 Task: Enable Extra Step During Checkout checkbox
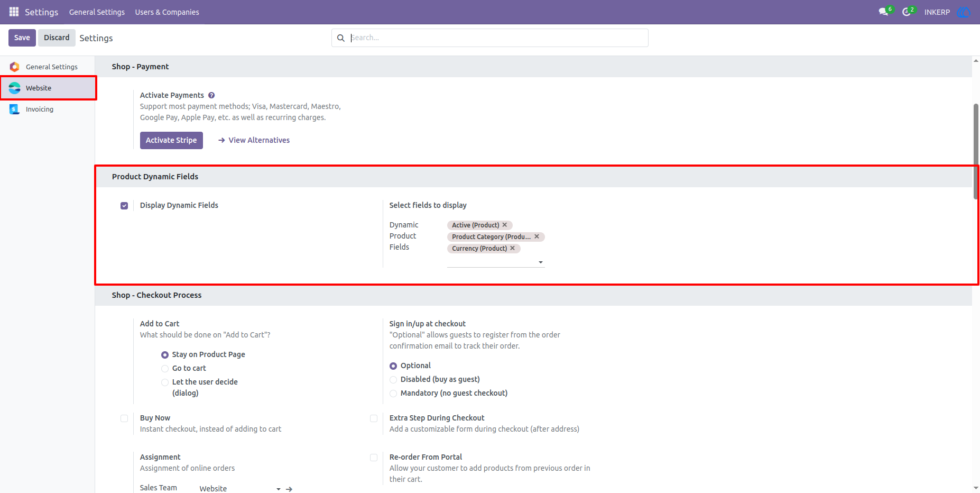(374, 418)
